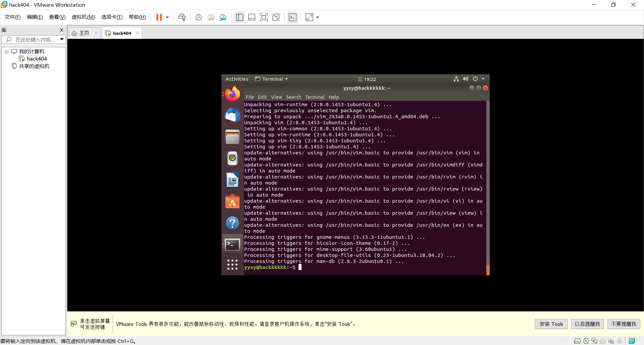Open the 帮助(H) menu
644x345 pixels.
click(137, 17)
